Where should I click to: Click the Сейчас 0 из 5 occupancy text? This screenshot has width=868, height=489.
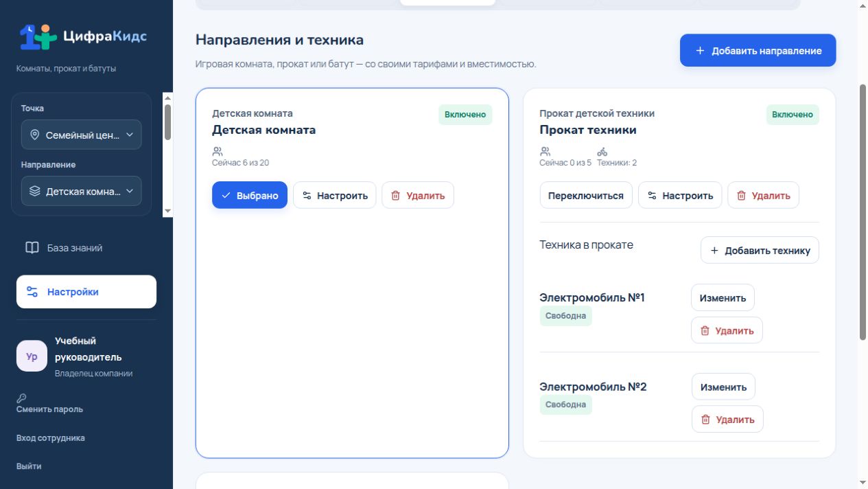coord(565,163)
